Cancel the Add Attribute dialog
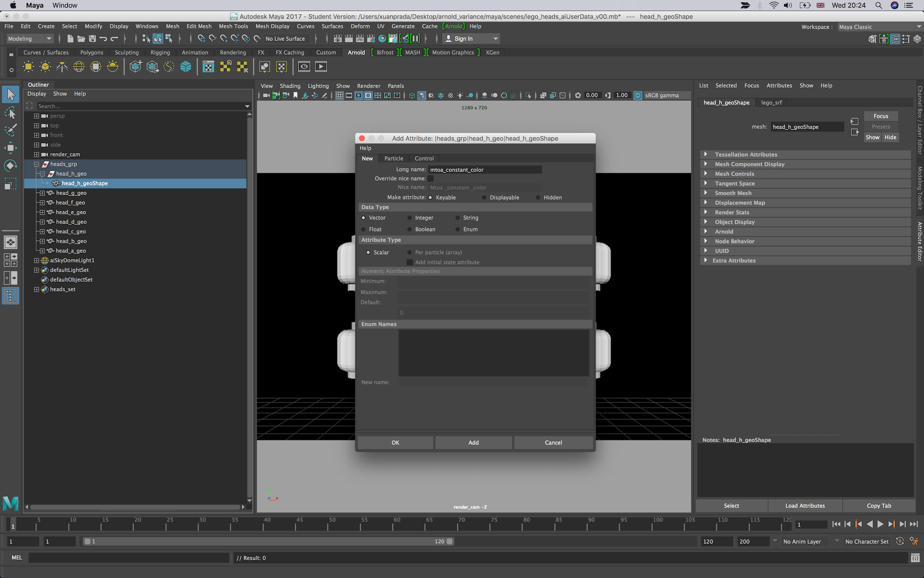 click(553, 443)
